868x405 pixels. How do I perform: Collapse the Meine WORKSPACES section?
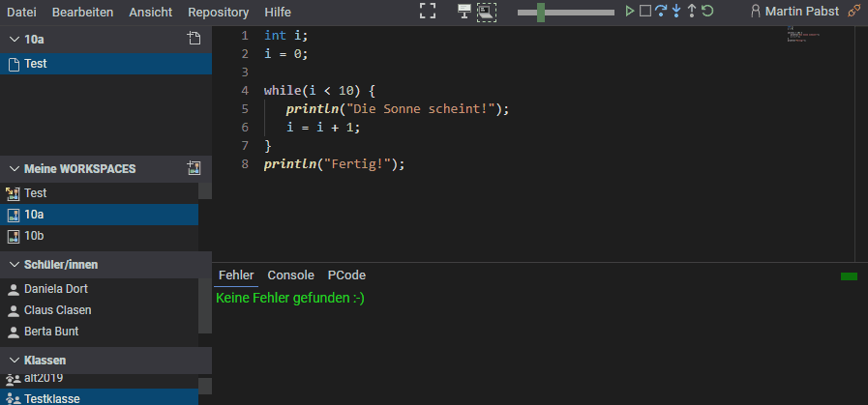coord(15,169)
